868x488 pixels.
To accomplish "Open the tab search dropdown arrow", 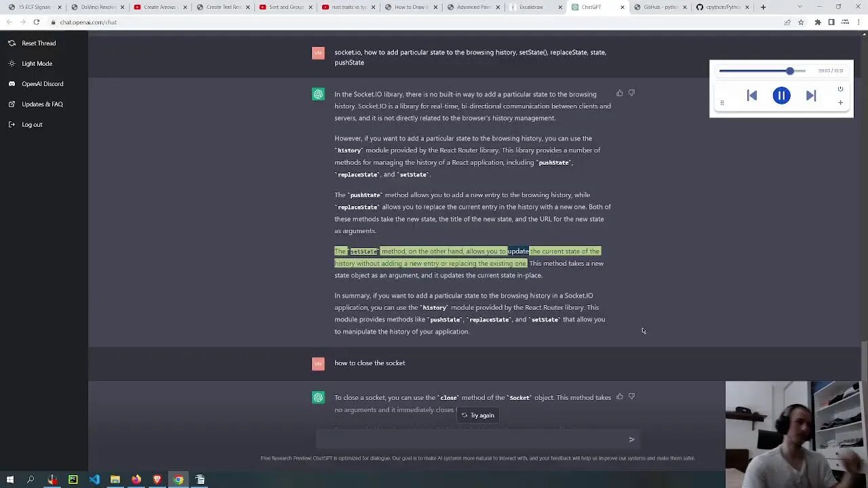I will [x=799, y=7].
